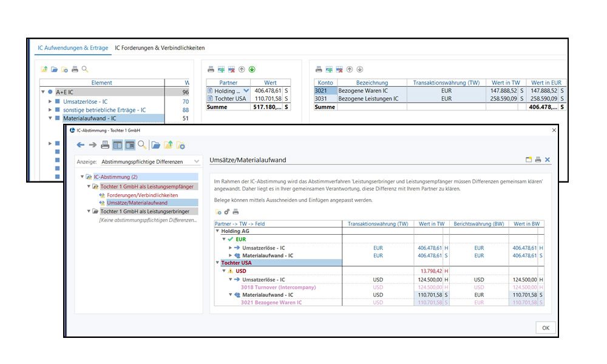Print the Element panel in background window
607x364 pixels.
(x=75, y=69)
